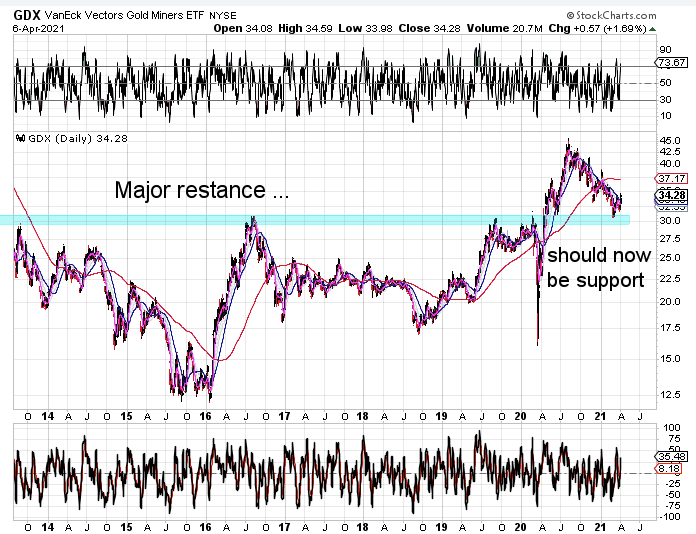Click the GDX ticker symbol in header
696x534 pixels.
click(x=27, y=13)
